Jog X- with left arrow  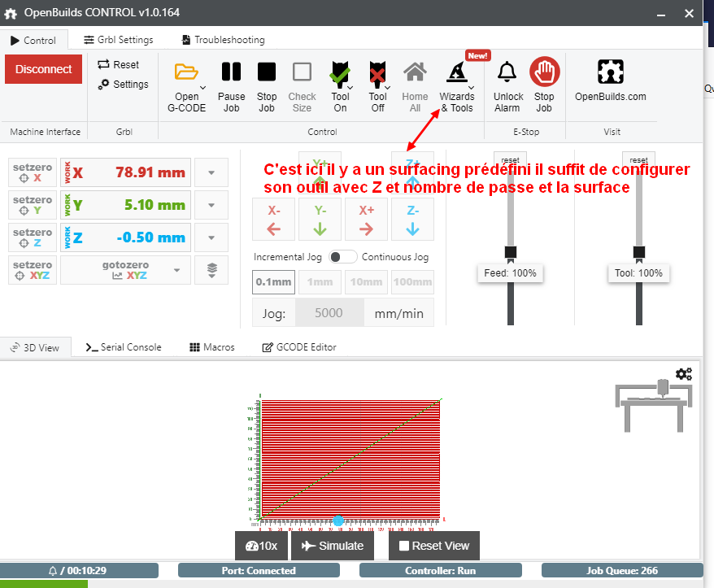click(274, 219)
